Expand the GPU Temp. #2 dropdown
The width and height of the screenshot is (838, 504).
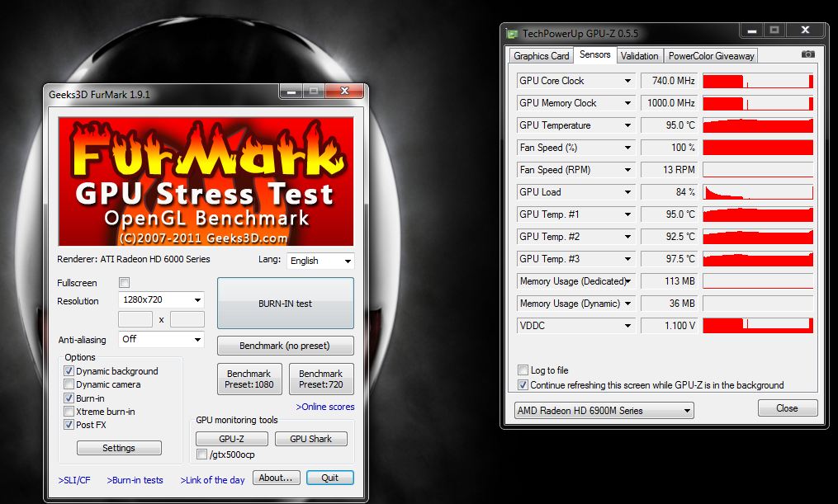pos(628,237)
